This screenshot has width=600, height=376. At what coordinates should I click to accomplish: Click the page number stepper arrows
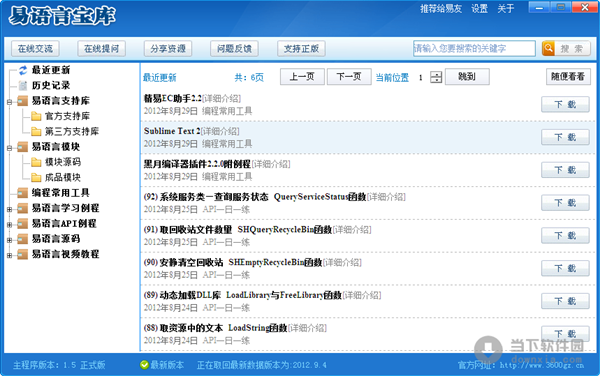pos(436,77)
